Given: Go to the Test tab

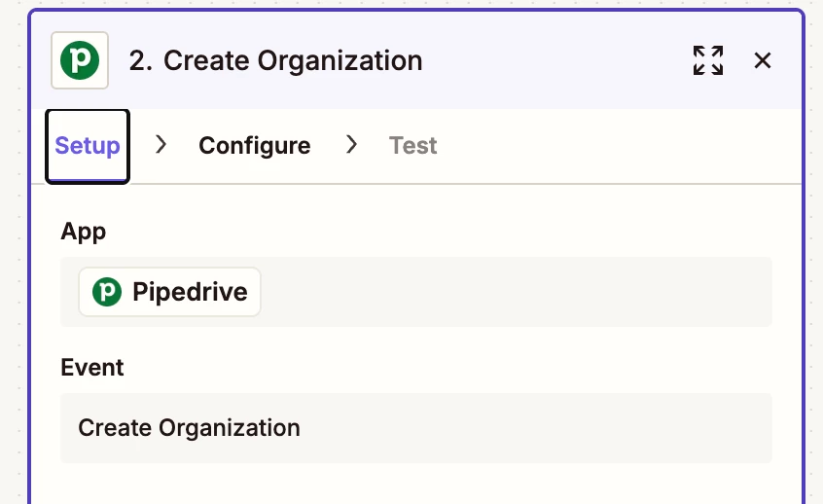Looking at the screenshot, I should point(412,146).
